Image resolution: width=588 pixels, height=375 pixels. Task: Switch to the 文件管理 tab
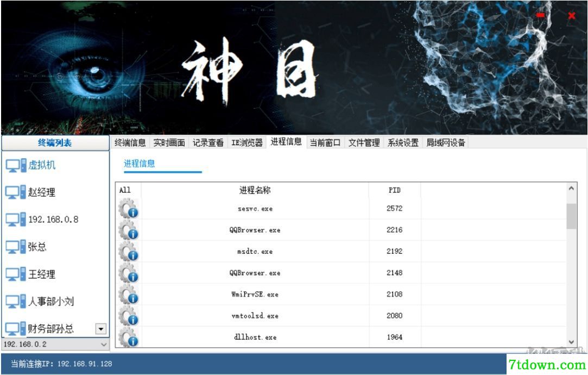point(364,142)
